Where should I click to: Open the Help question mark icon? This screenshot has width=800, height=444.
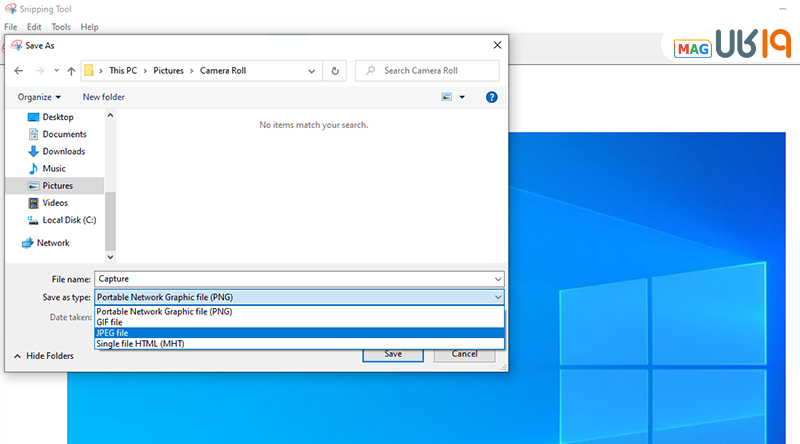tap(491, 97)
